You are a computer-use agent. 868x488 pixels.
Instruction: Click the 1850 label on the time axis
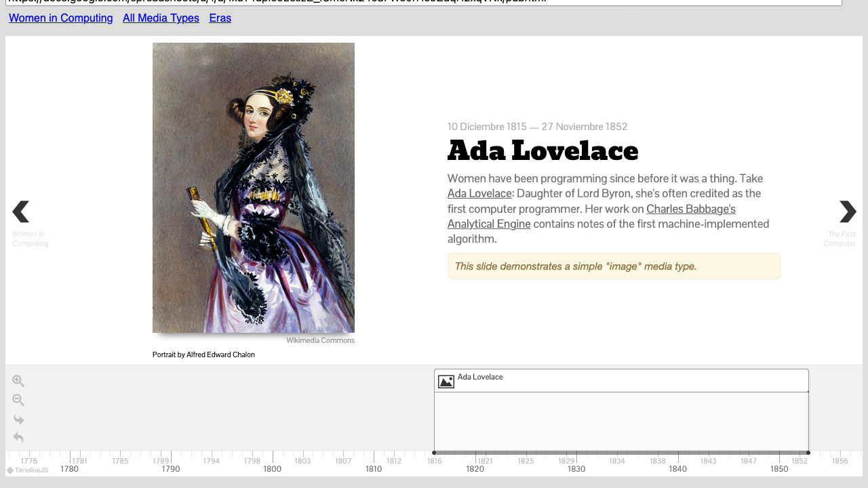pos(779,469)
